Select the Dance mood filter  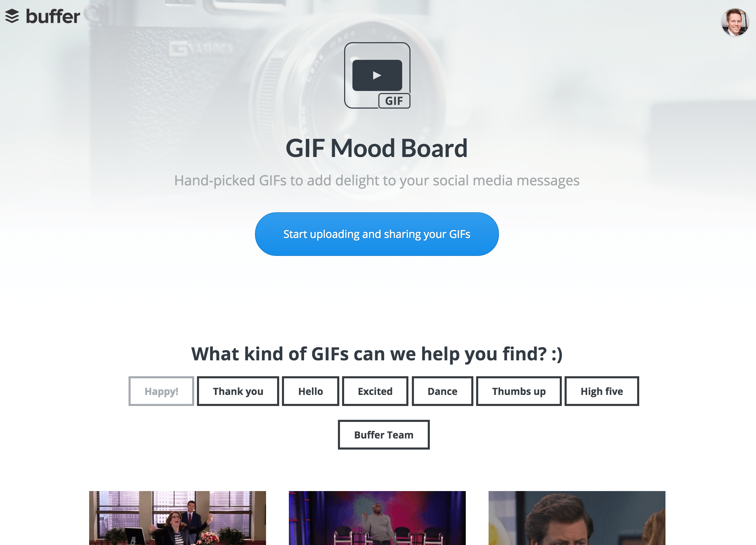443,390
